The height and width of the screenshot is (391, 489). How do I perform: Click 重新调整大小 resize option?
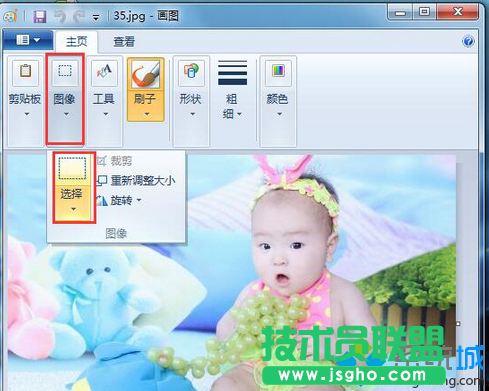point(136,181)
